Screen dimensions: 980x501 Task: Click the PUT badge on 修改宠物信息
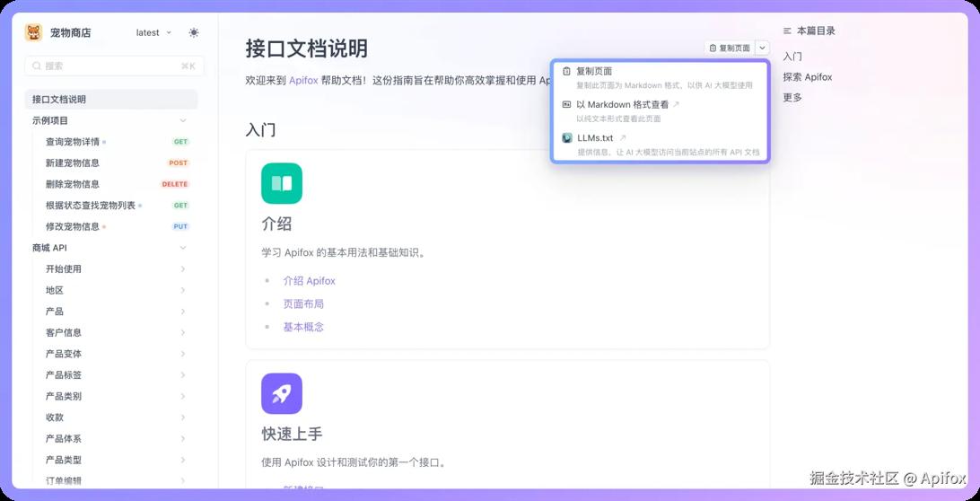[x=180, y=226]
